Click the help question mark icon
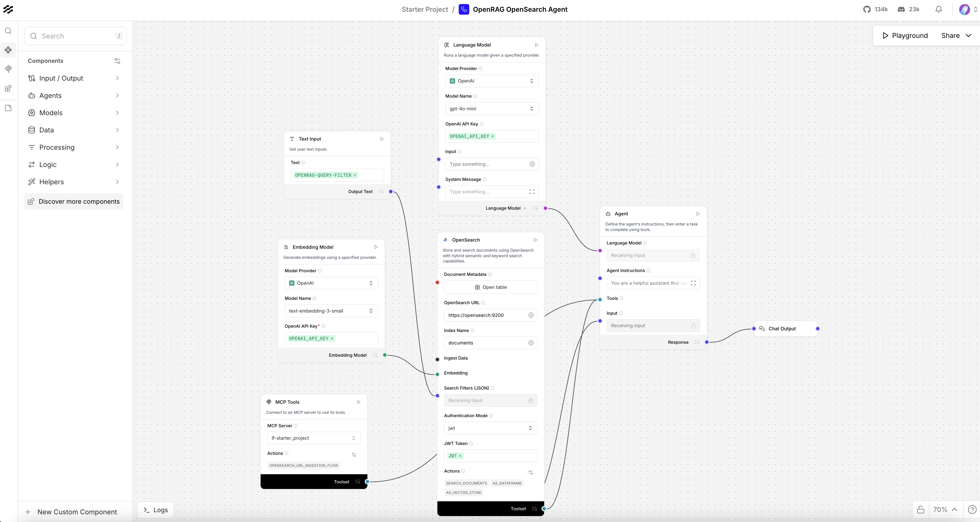 (x=972, y=510)
